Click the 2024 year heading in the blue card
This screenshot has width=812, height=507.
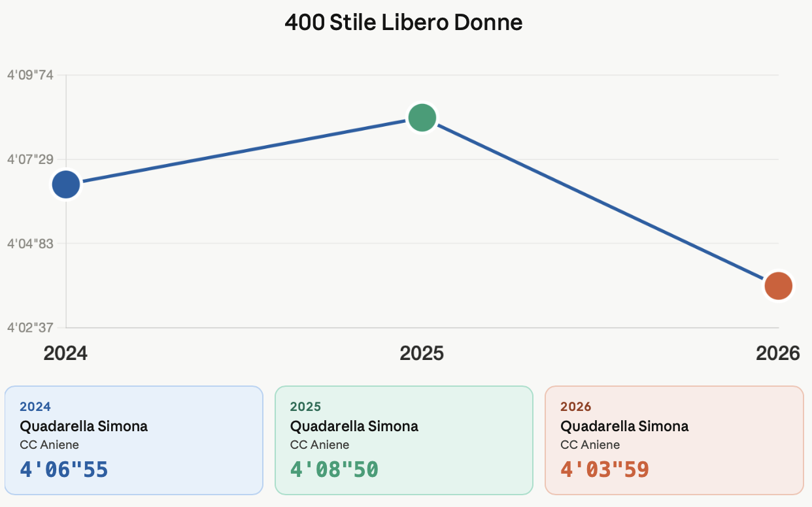(x=35, y=406)
